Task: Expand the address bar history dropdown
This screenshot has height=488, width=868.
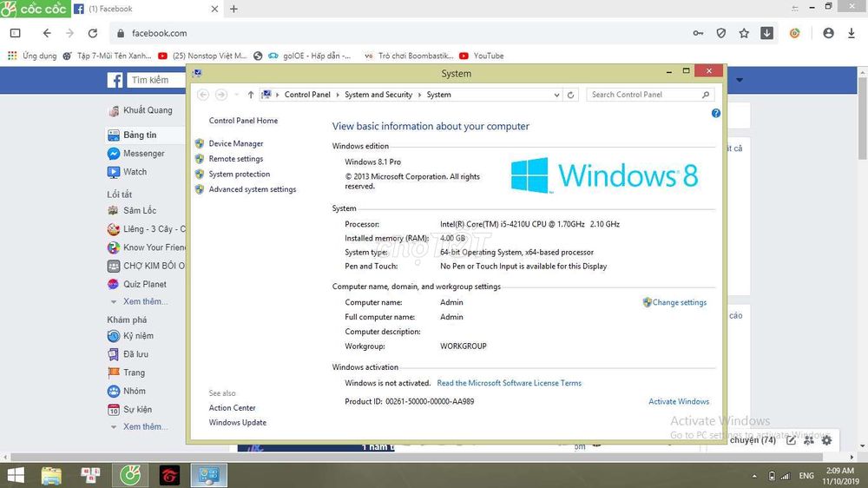Action: tap(557, 95)
